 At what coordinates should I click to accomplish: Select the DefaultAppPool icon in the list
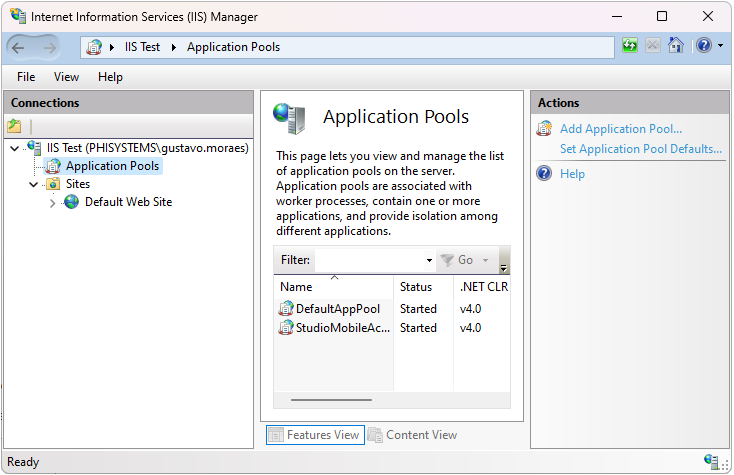pyautogui.click(x=286, y=309)
